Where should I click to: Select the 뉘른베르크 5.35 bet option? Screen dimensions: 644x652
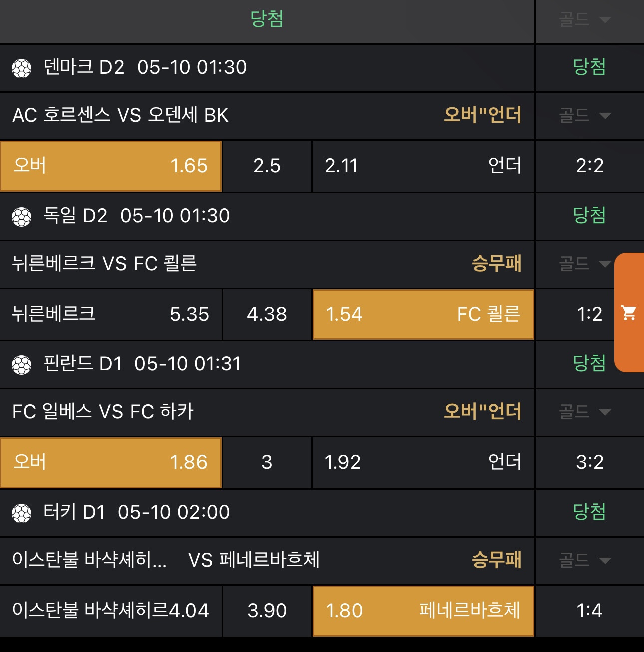point(111,315)
